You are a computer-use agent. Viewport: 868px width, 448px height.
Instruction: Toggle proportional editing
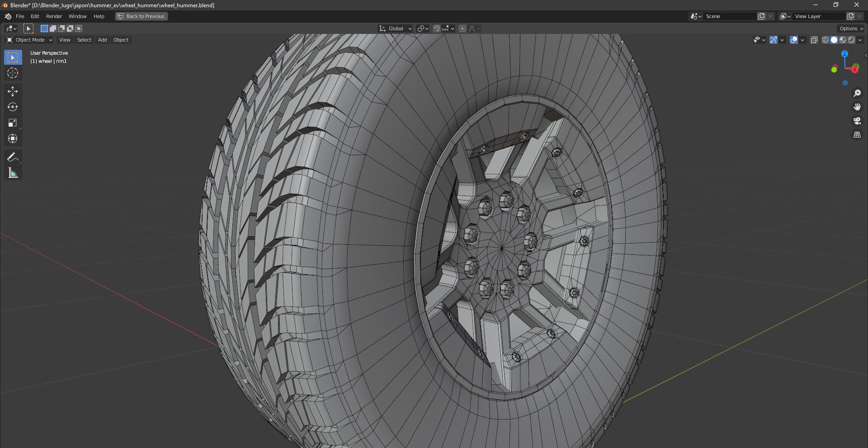462,29
